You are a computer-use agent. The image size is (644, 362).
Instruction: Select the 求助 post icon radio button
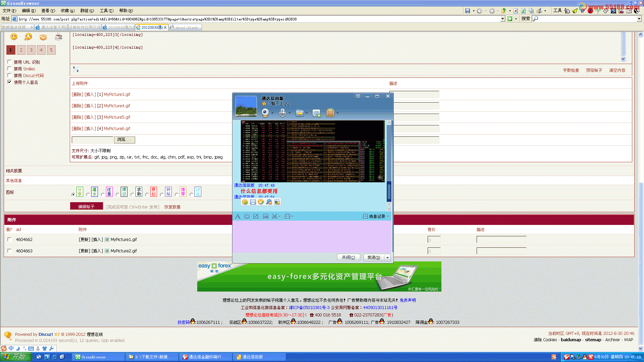tap(132, 194)
